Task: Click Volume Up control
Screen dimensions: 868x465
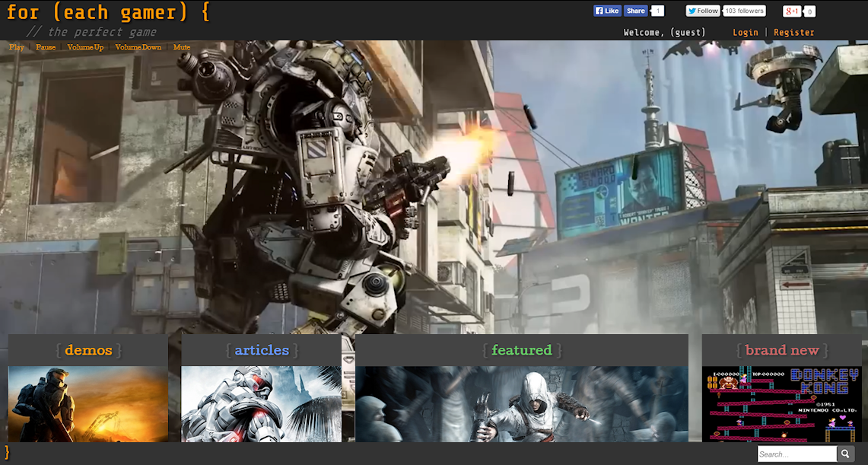Action: pyautogui.click(x=85, y=47)
